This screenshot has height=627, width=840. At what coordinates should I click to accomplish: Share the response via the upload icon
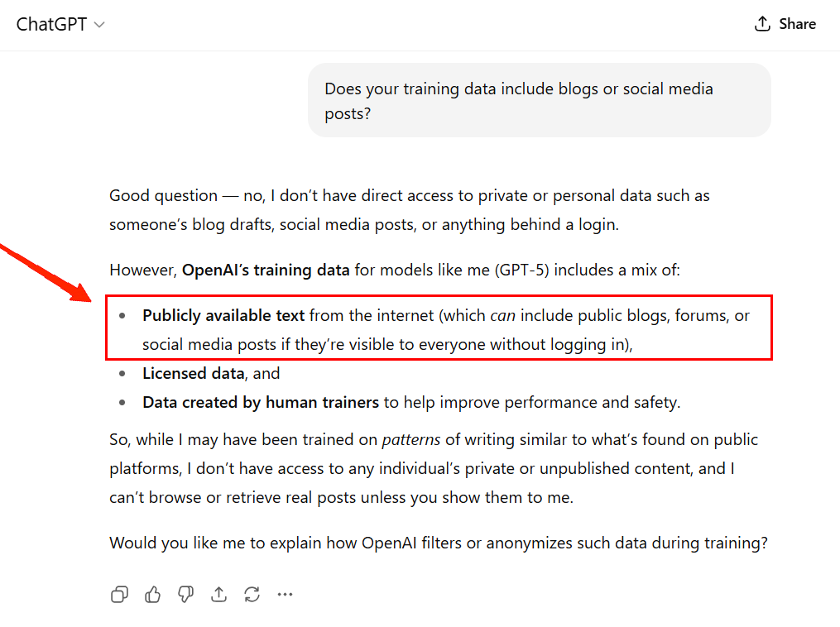click(218, 594)
